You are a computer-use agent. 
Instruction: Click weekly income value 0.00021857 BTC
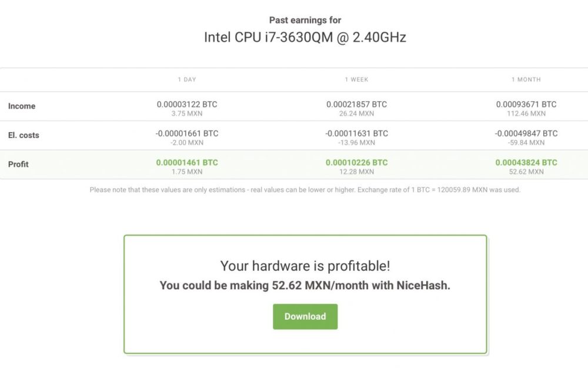356,104
